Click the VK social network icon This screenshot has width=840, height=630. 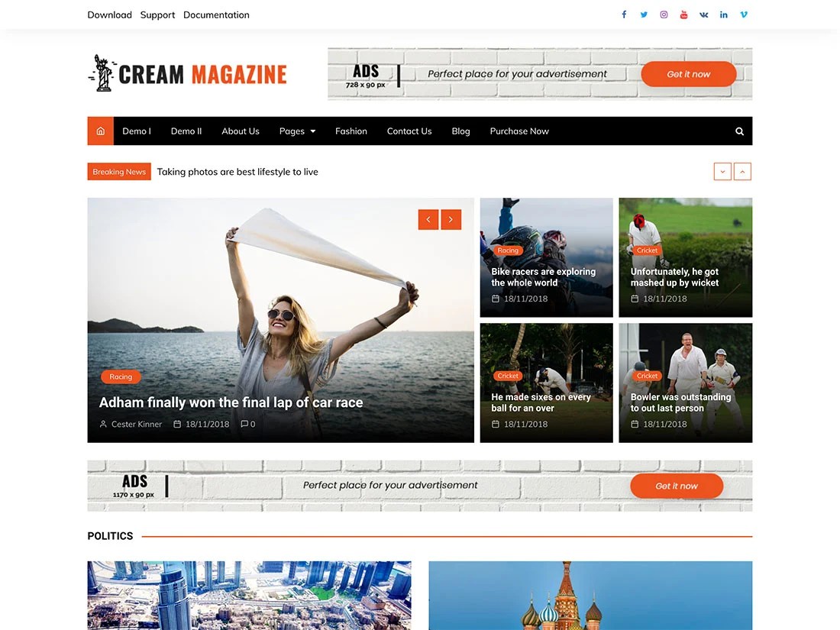click(x=703, y=14)
